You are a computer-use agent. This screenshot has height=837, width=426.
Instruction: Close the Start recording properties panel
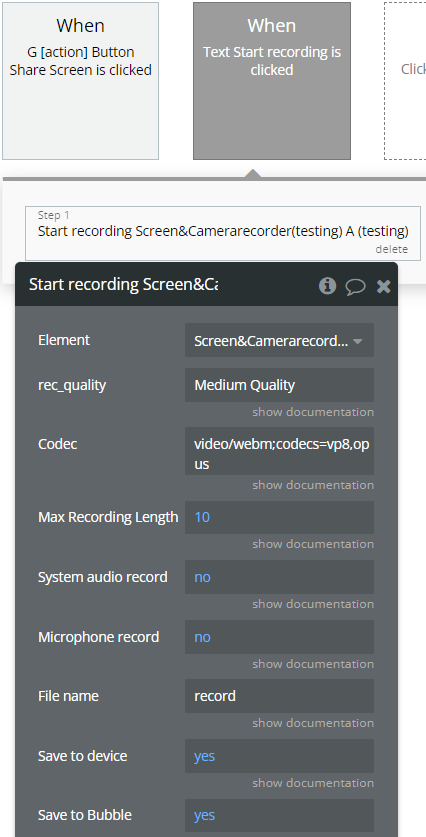click(x=383, y=286)
